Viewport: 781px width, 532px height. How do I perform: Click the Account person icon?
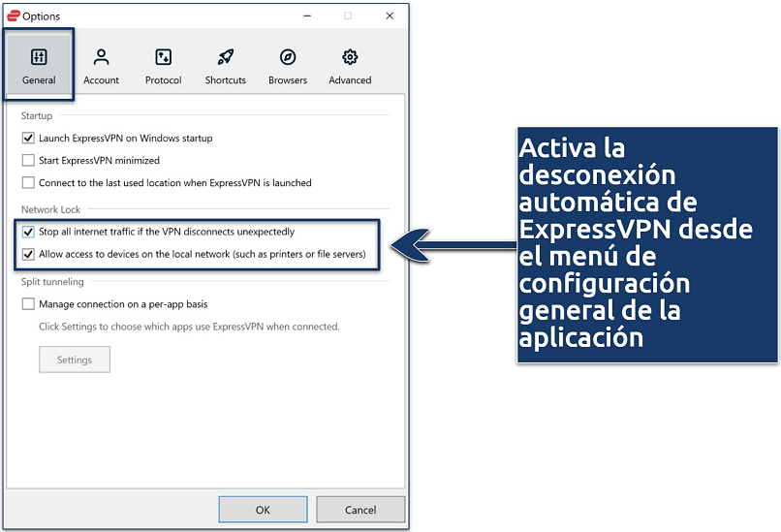point(101,57)
